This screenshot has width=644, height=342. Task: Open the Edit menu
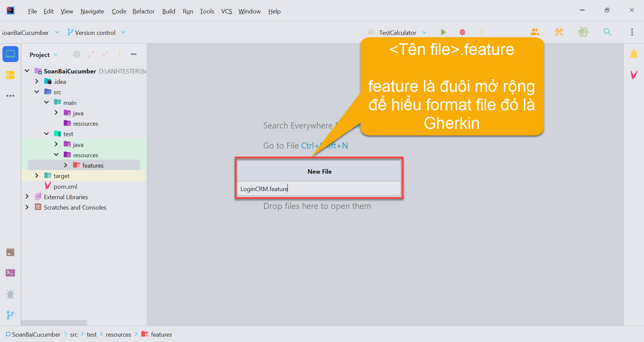pos(49,11)
